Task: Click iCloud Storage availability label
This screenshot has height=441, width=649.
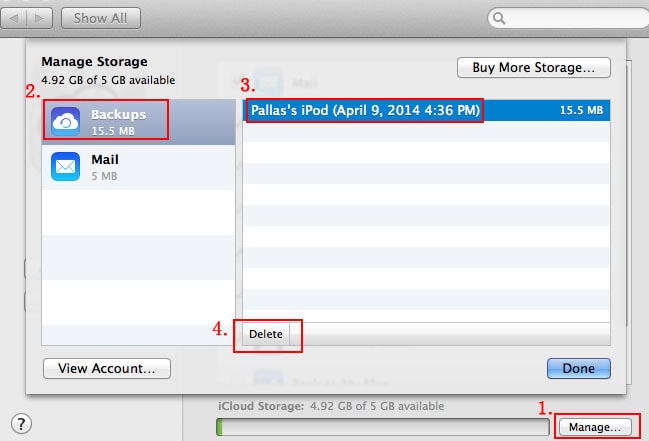Action: click(x=331, y=406)
